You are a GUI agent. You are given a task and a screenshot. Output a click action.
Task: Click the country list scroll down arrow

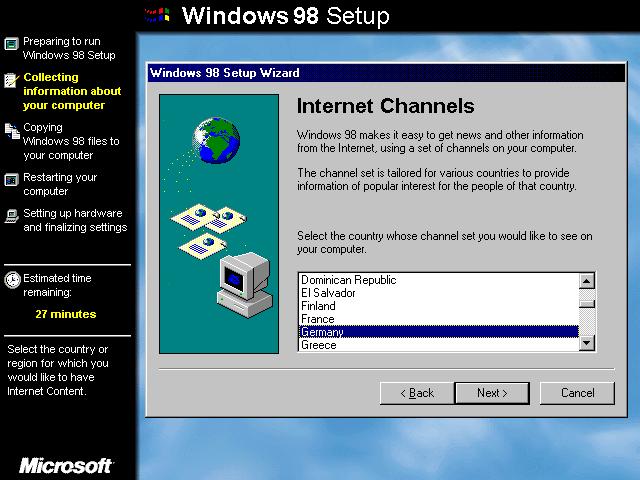pyautogui.click(x=587, y=343)
